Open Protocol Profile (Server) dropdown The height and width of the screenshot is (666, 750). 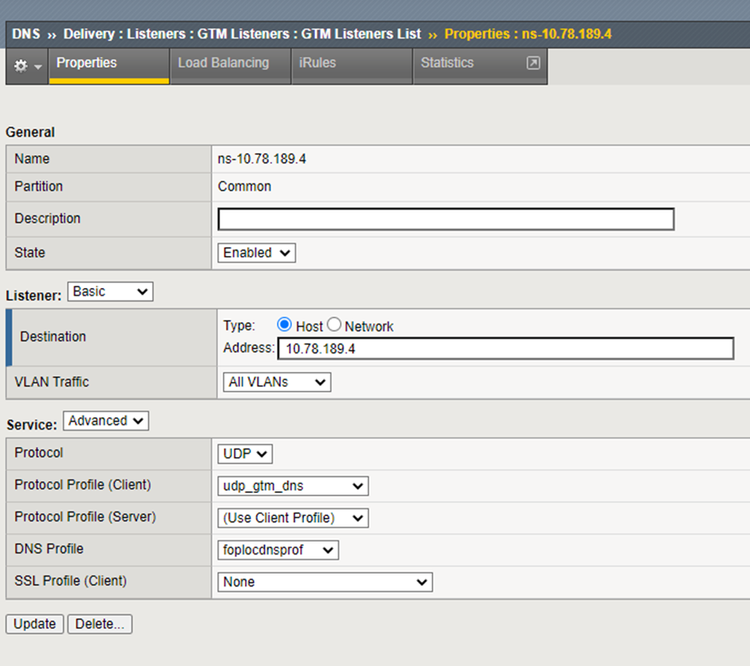[x=293, y=518]
